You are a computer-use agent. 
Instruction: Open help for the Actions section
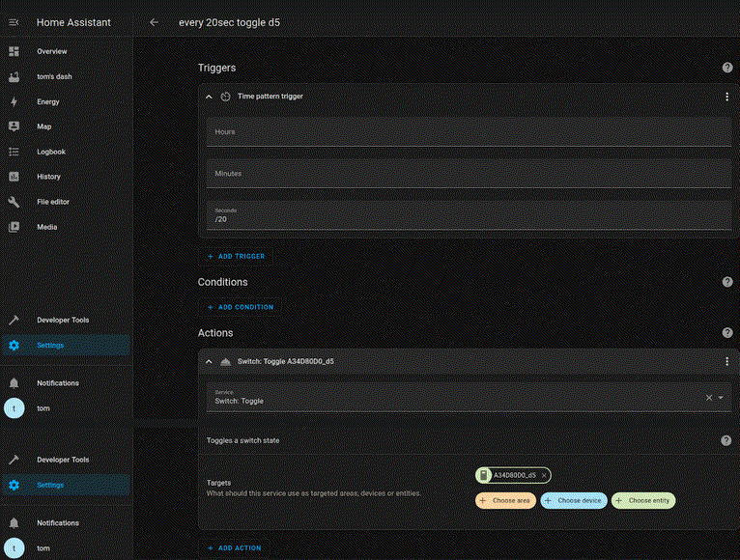coord(726,333)
